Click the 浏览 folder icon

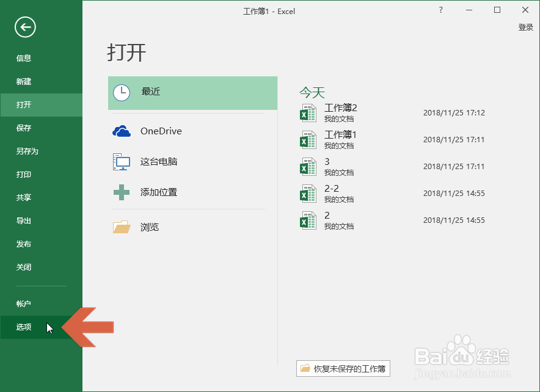pos(122,227)
